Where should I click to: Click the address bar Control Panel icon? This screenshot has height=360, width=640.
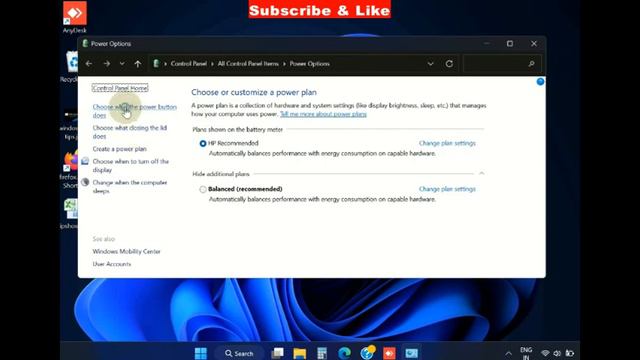[156, 64]
